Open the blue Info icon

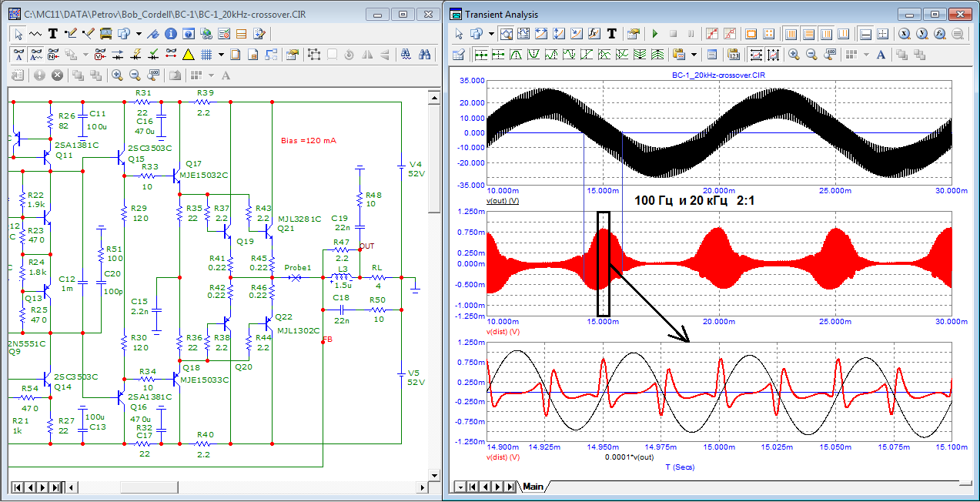tap(170, 34)
